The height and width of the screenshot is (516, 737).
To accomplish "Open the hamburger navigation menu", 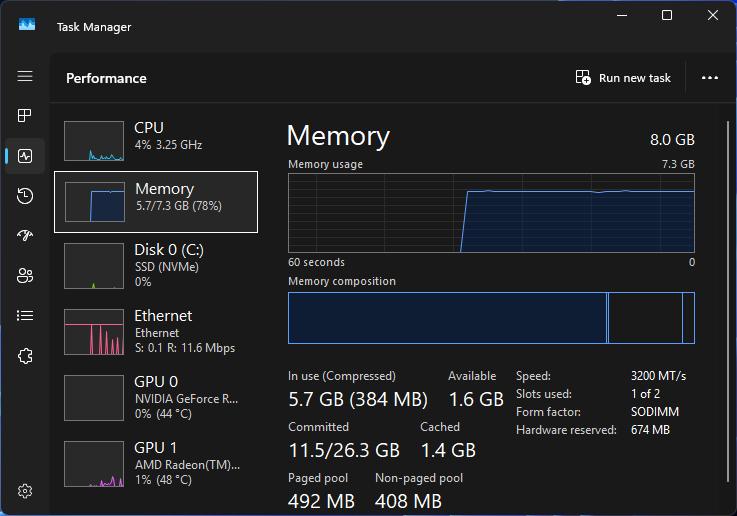I will point(25,76).
